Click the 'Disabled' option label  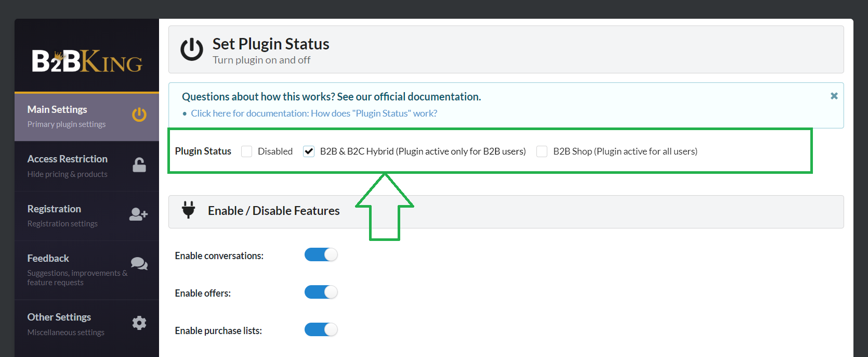[275, 151]
